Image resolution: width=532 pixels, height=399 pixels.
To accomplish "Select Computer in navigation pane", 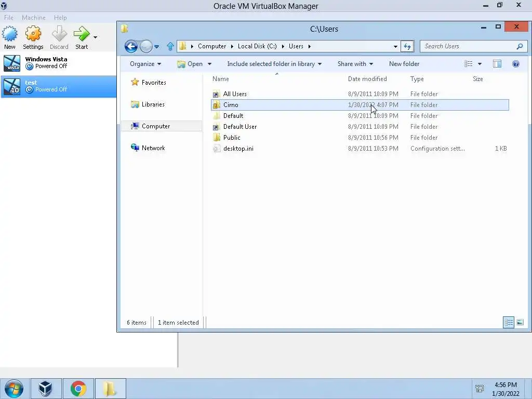I will coord(162,126).
